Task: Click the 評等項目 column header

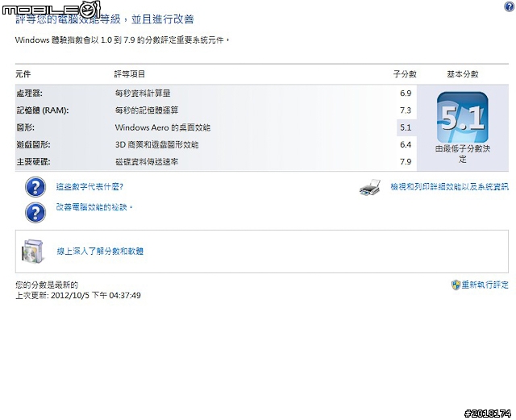Action: [130, 74]
